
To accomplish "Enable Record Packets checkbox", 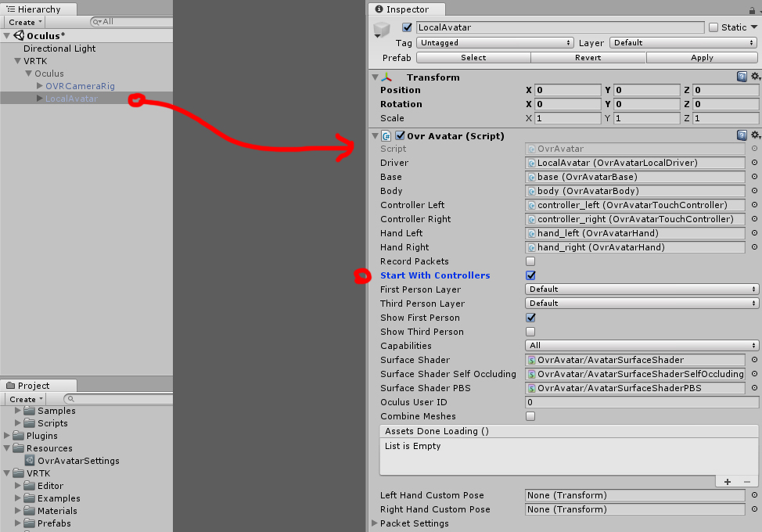I will [530, 261].
